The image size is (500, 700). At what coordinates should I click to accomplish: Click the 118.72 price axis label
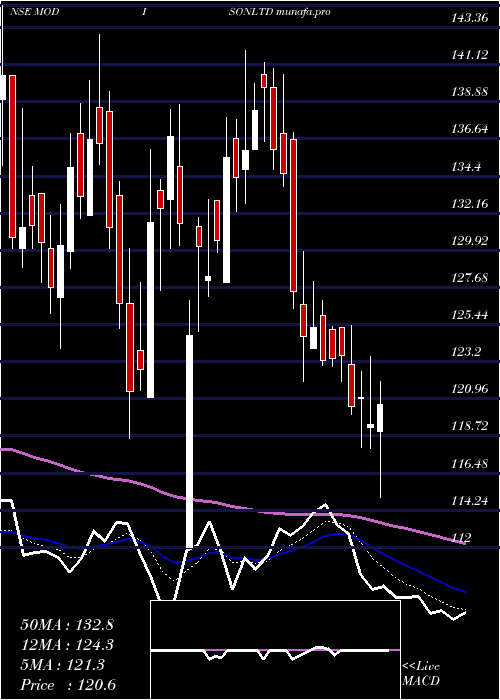469,426
